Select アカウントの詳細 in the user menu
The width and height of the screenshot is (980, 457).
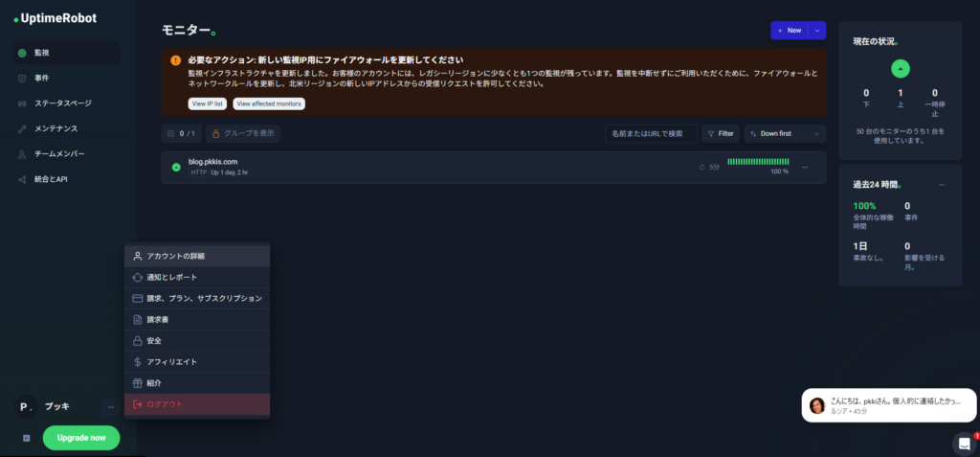pyautogui.click(x=197, y=256)
